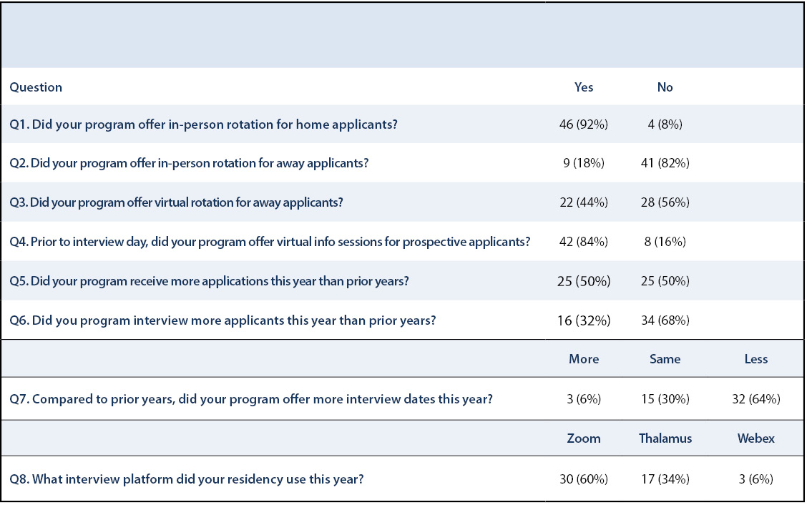
Task: Click Q3 virtual rotation for away applicants
Action: point(176,202)
